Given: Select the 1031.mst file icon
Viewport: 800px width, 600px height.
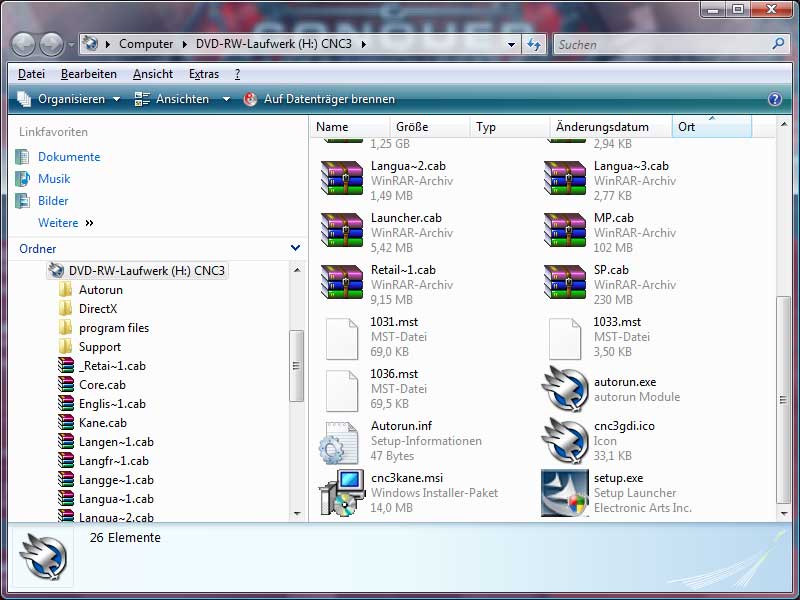Looking at the screenshot, I should pyautogui.click(x=342, y=337).
